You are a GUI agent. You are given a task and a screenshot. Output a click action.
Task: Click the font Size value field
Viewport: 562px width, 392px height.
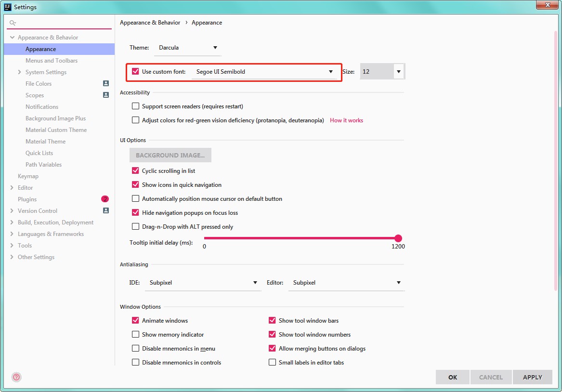(377, 72)
